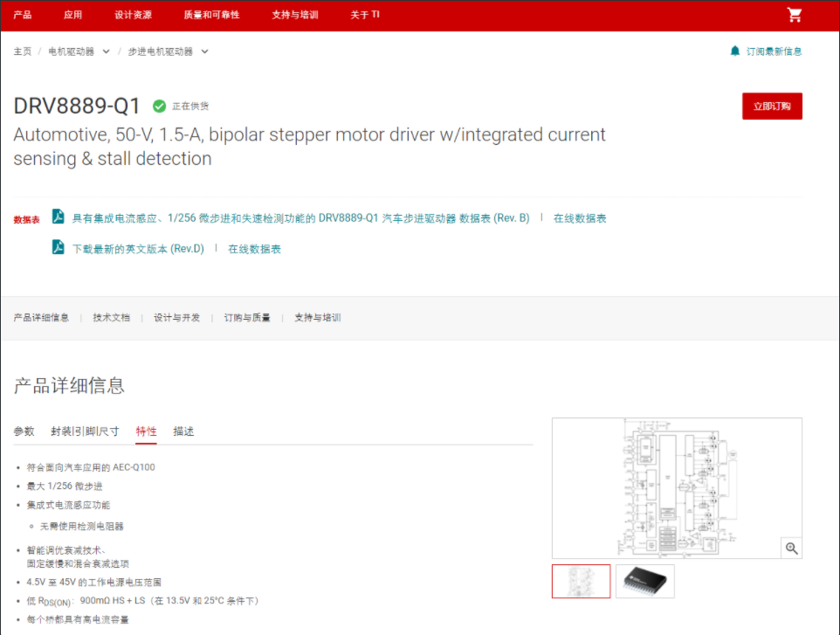This screenshot has width=840, height=635.
Task: Click the 最大 1/256 微步进 bullet
Action: 65,486
